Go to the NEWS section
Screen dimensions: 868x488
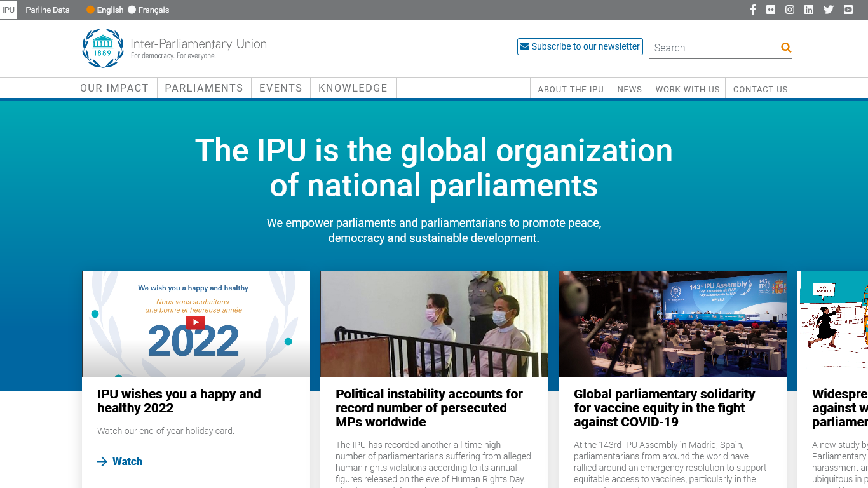point(629,89)
